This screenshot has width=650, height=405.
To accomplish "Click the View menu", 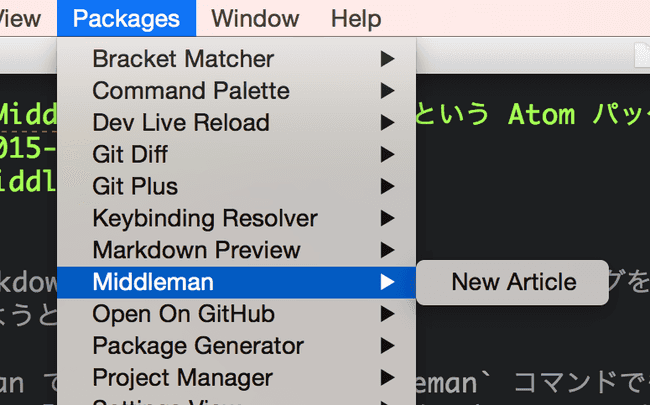I will point(22,18).
